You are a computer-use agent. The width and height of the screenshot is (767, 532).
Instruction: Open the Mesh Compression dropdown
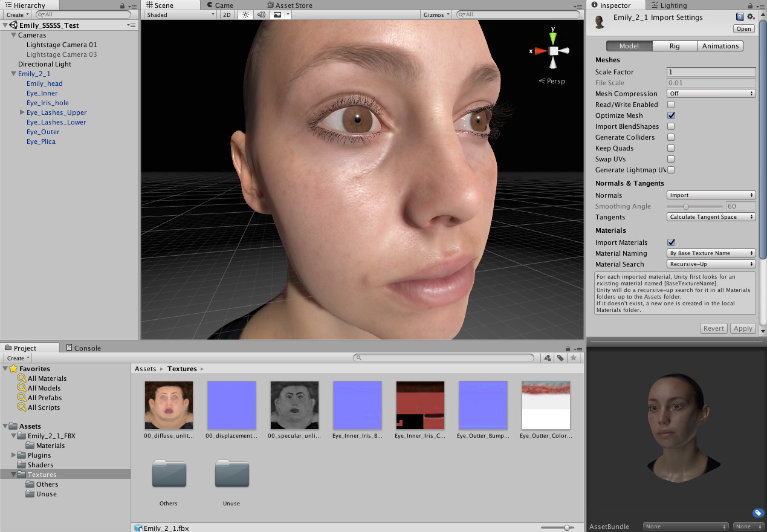pyautogui.click(x=711, y=94)
